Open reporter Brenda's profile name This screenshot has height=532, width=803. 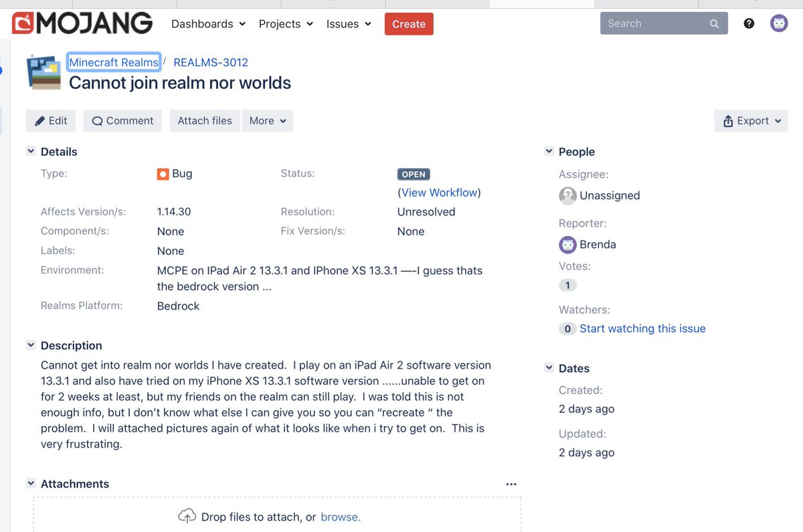pyautogui.click(x=598, y=244)
